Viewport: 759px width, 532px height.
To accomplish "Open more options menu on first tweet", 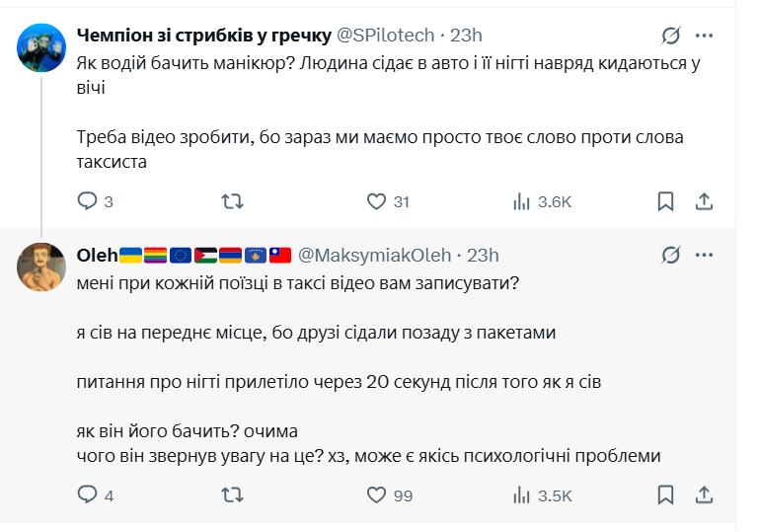I will 704,36.
